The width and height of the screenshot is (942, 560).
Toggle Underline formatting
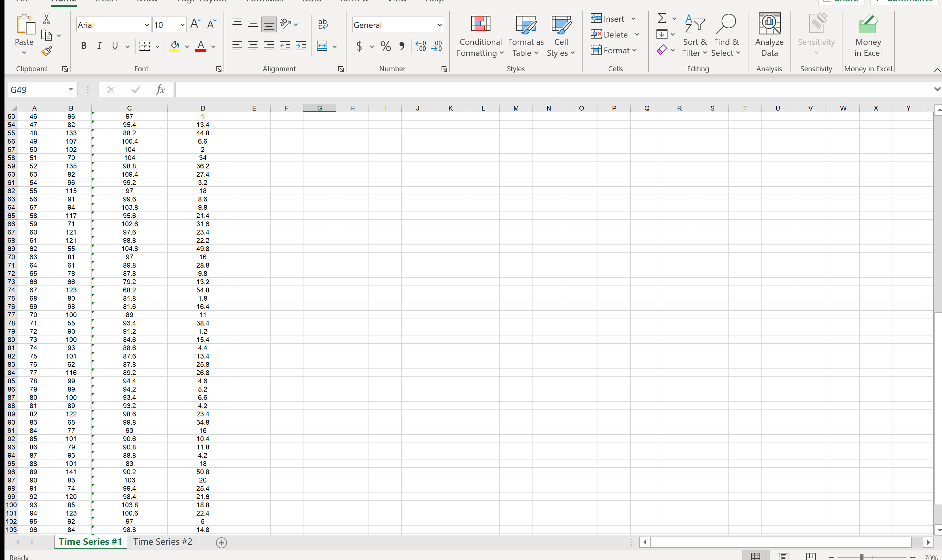pos(114,46)
